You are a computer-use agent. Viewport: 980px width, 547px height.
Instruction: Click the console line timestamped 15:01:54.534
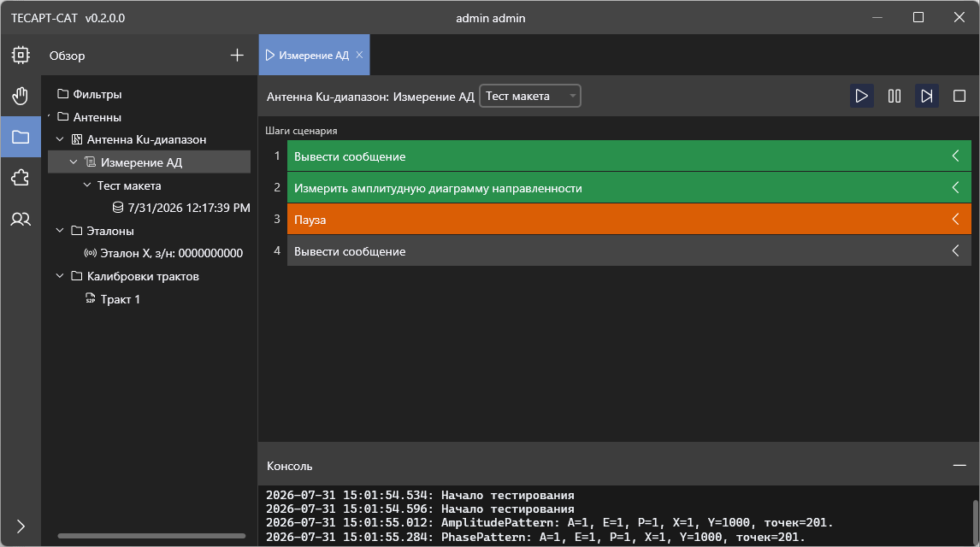pyautogui.click(x=420, y=495)
